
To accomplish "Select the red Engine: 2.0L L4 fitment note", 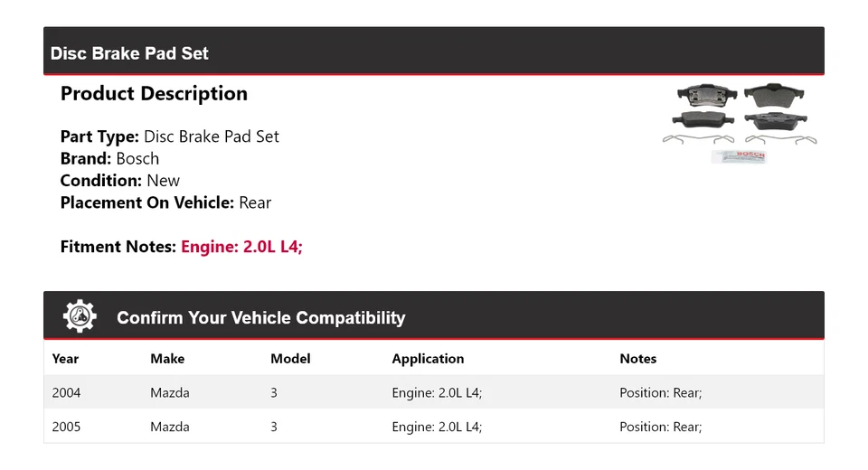I will click(x=241, y=247).
